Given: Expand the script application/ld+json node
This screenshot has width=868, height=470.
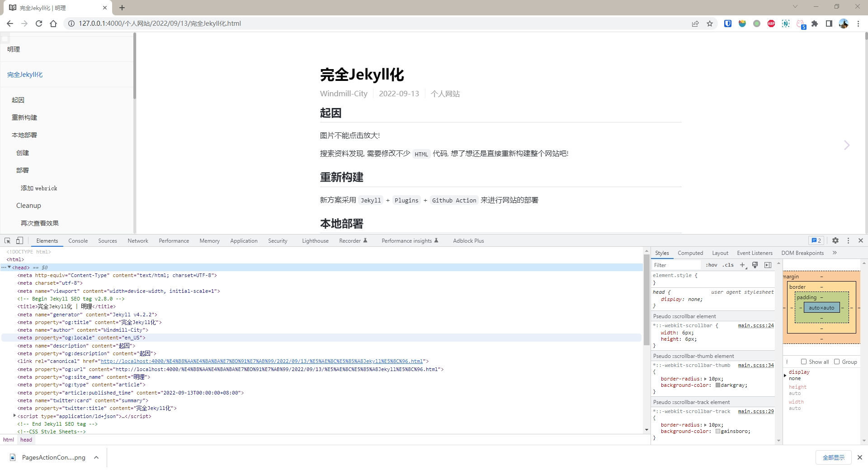Looking at the screenshot, I should click(x=15, y=416).
